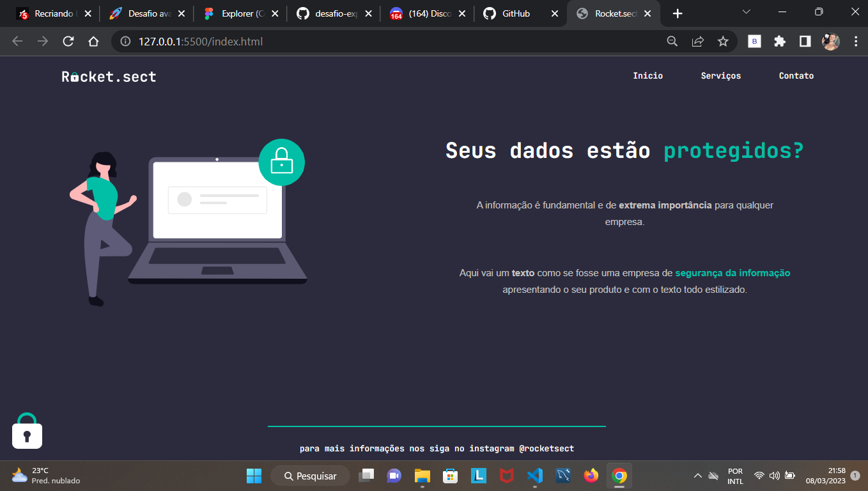Open the Bitwarden extension
868x491 pixels.
click(754, 41)
